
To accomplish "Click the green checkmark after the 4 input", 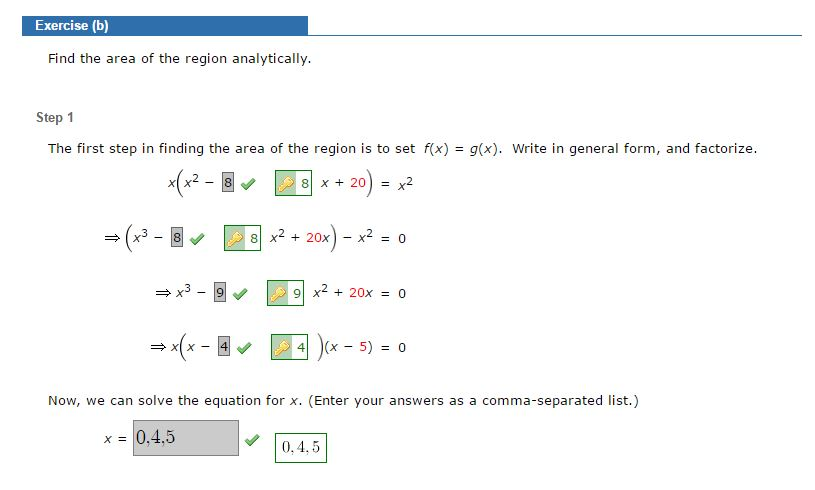I will [x=244, y=348].
